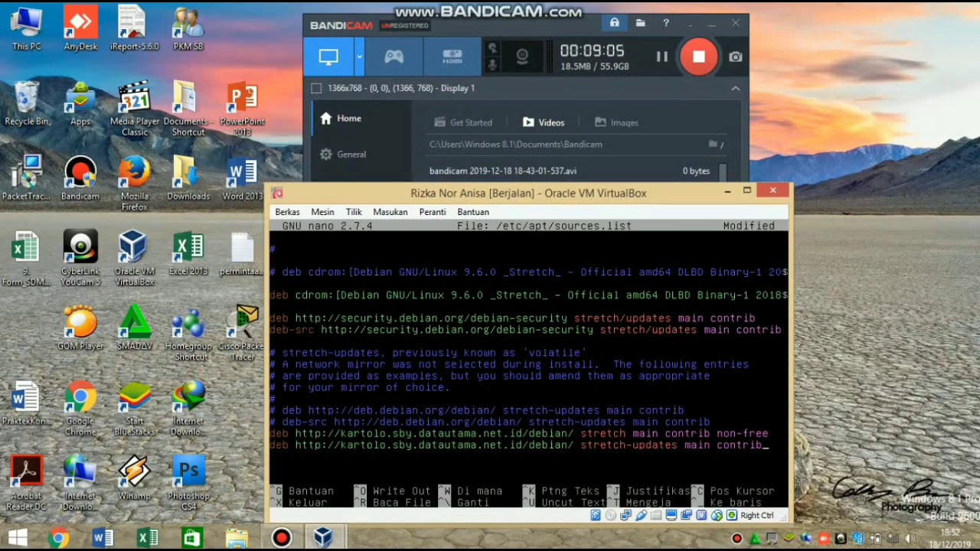Image resolution: width=980 pixels, height=551 pixels.
Task: Open Bandicam help question mark
Action: coord(665,24)
